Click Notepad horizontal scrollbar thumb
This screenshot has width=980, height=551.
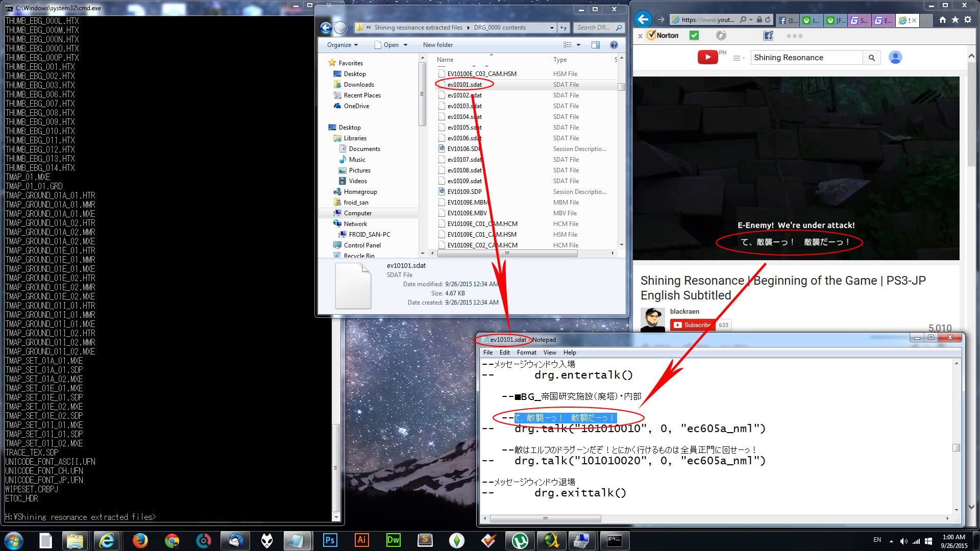pos(545,518)
